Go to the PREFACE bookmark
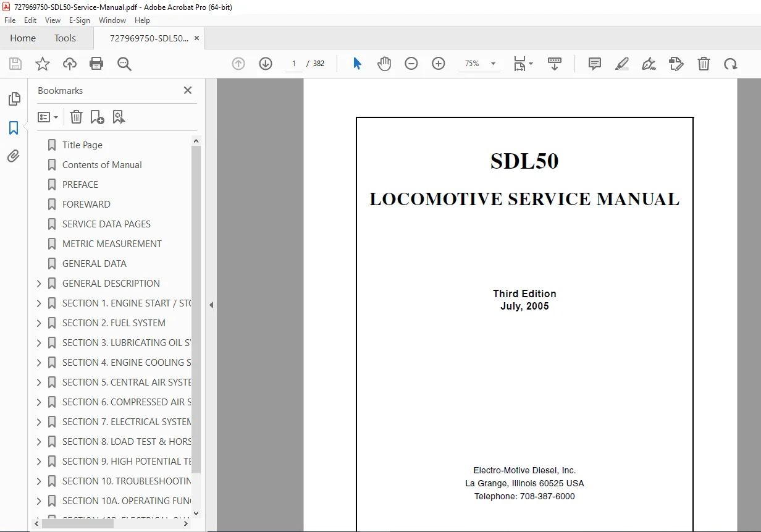 click(x=80, y=185)
